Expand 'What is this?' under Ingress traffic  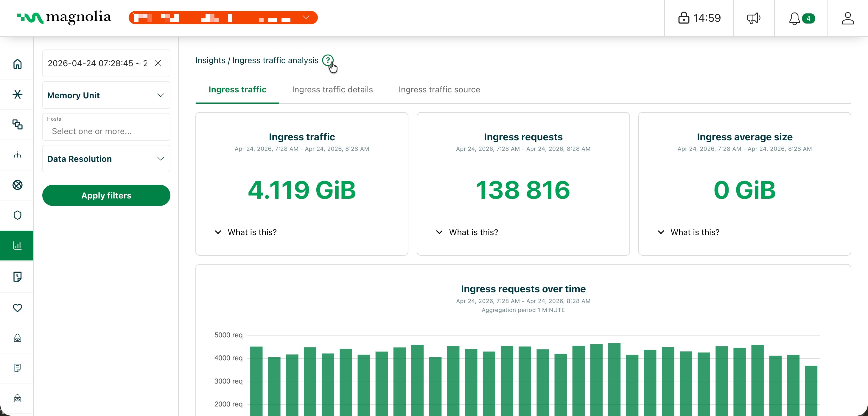point(246,232)
